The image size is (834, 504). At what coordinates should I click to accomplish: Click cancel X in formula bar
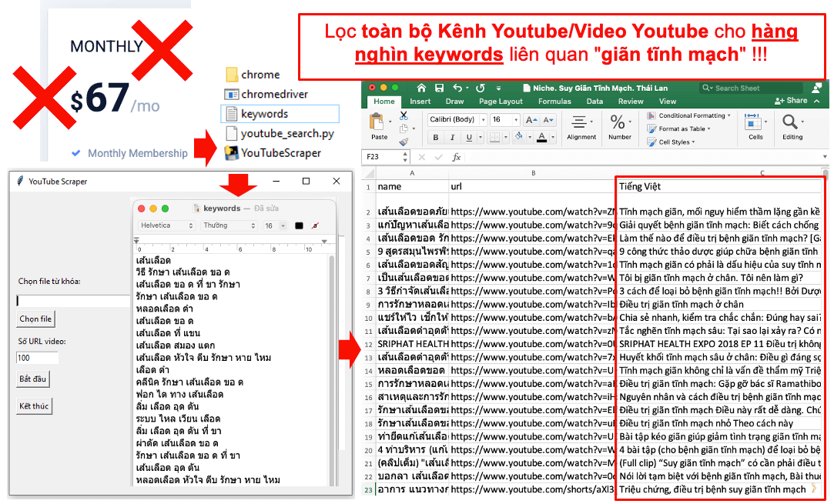[422, 157]
